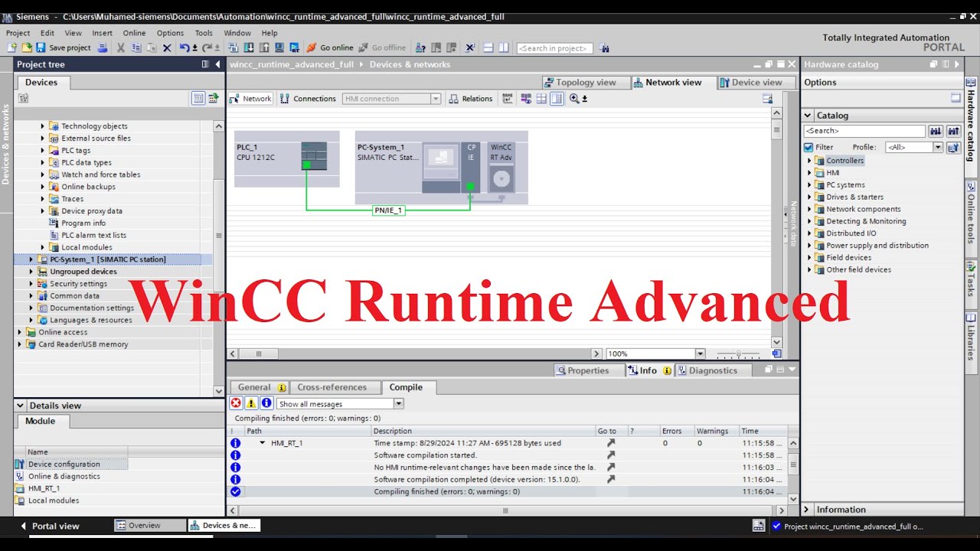Click Download to device icon

tap(249, 47)
